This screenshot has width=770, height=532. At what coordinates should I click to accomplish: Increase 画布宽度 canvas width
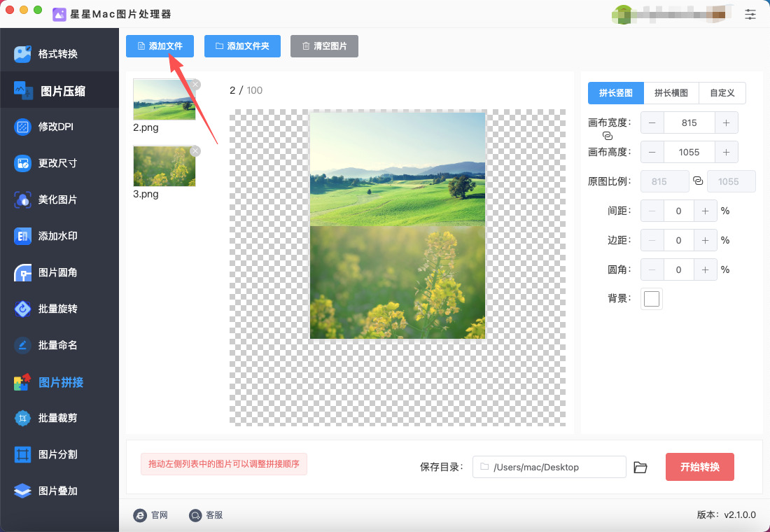pos(727,122)
